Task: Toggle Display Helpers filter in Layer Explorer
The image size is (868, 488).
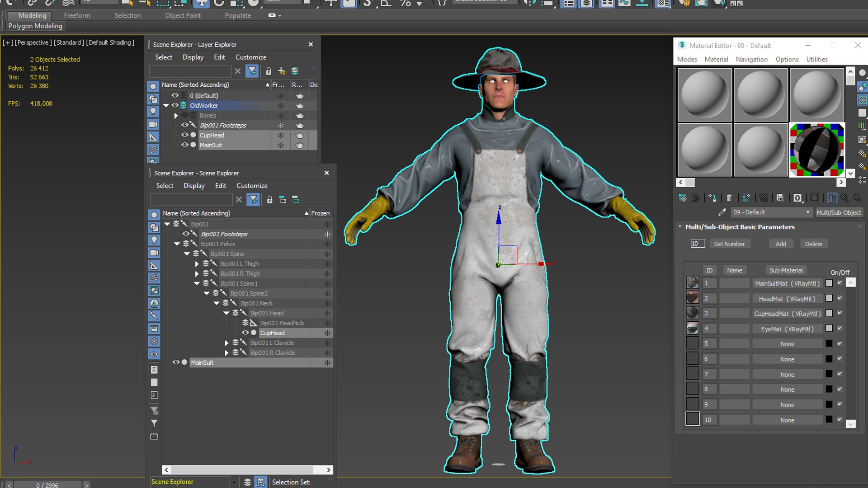Action: [x=153, y=136]
